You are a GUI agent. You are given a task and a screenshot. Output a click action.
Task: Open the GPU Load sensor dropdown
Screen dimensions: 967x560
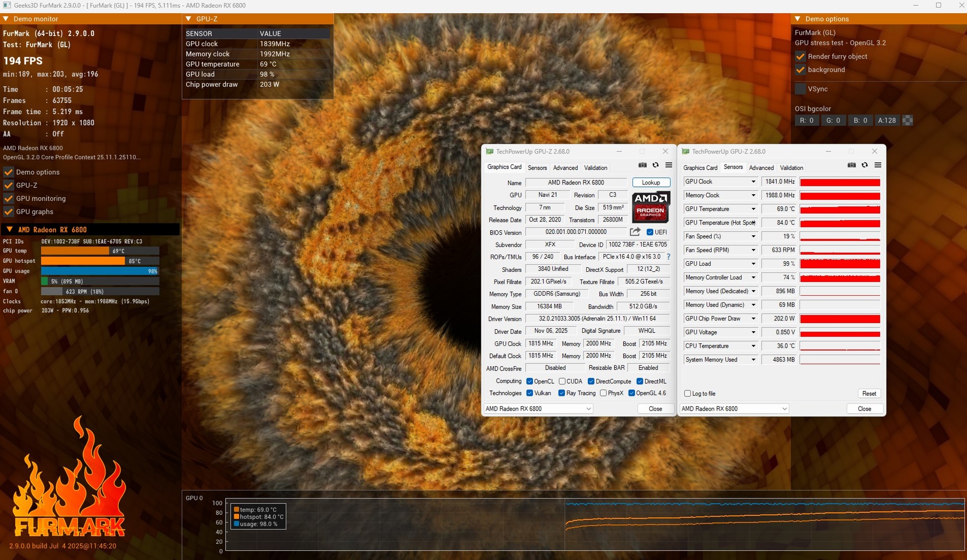[753, 264]
